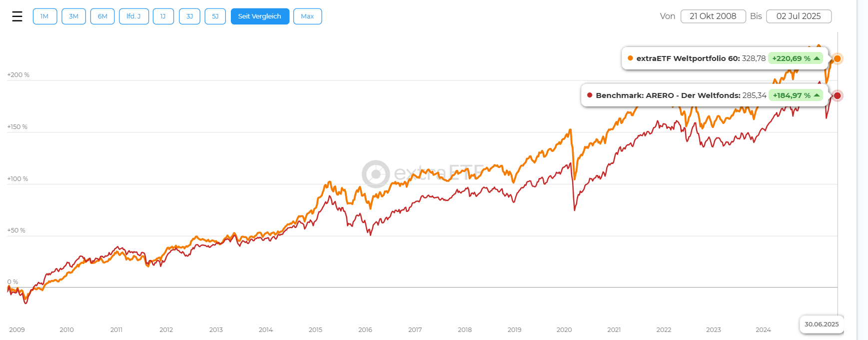
Task: Click the orange Weltportfolio 60 end marker
Action: tap(837, 58)
